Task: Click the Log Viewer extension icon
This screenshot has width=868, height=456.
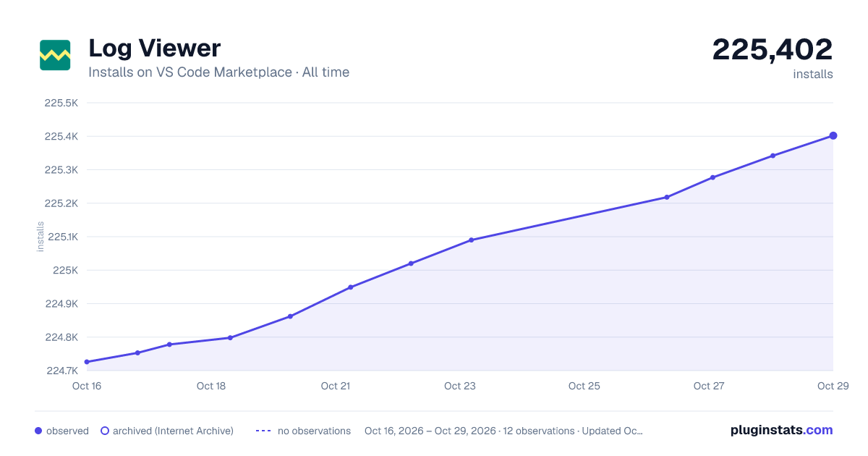Action: [x=55, y=55]
